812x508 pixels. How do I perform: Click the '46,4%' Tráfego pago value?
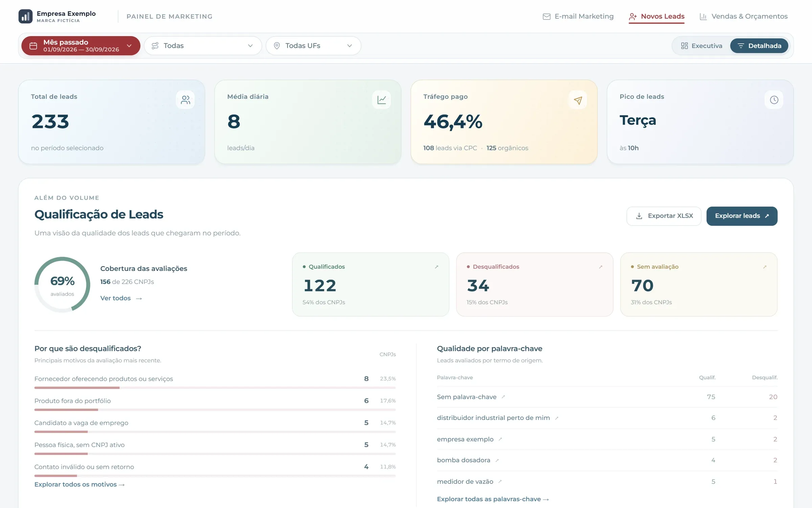click(453, 121)
